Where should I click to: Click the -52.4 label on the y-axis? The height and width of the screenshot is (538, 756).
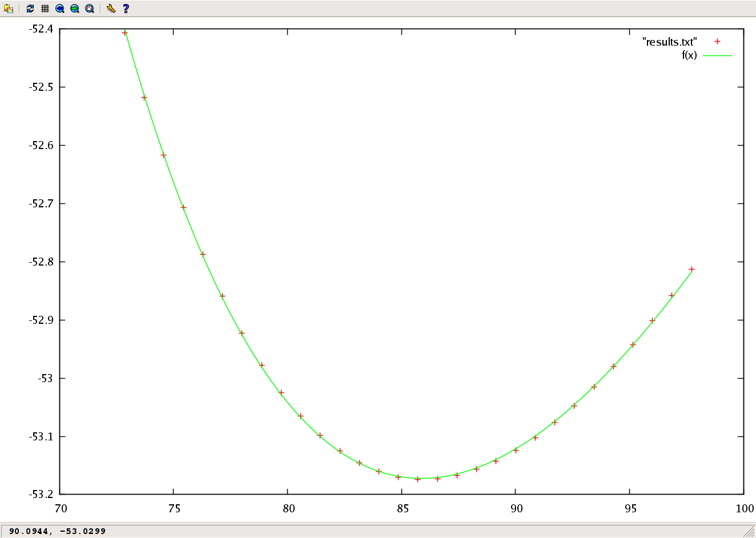pos(41,29)
